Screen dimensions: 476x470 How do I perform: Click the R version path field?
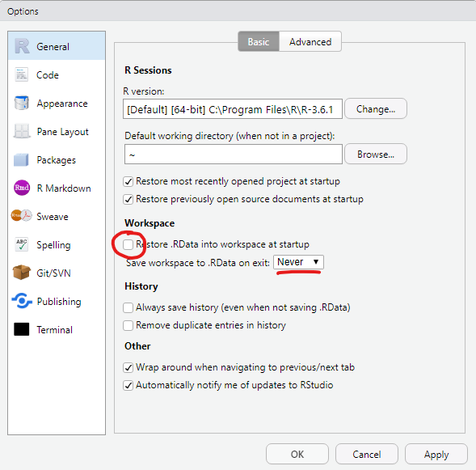click(233, 108)
